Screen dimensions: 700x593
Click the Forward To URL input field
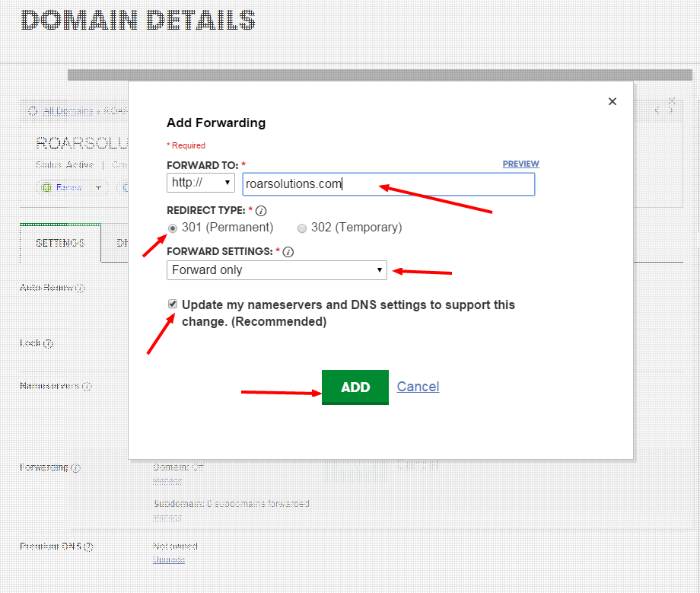(x=388, y=183)
